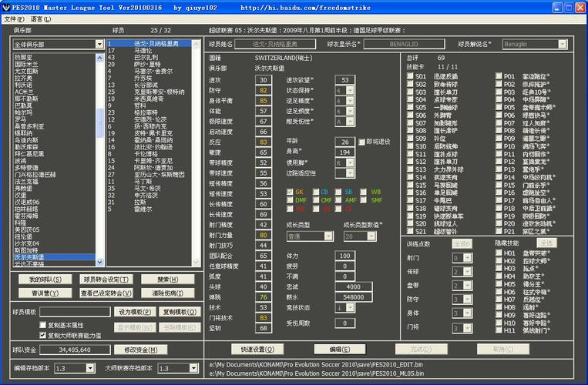Tick the P05 skill card checkbox
Image resolution: width=588 pixels, height=385 pixels.
click(499, 107)
